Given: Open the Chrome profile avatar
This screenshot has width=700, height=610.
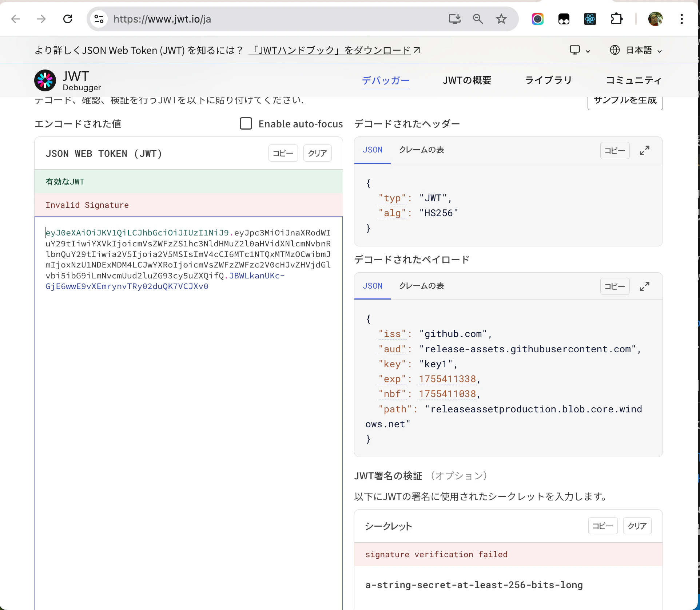Looking at the screenshot, I should click(656, 19).
